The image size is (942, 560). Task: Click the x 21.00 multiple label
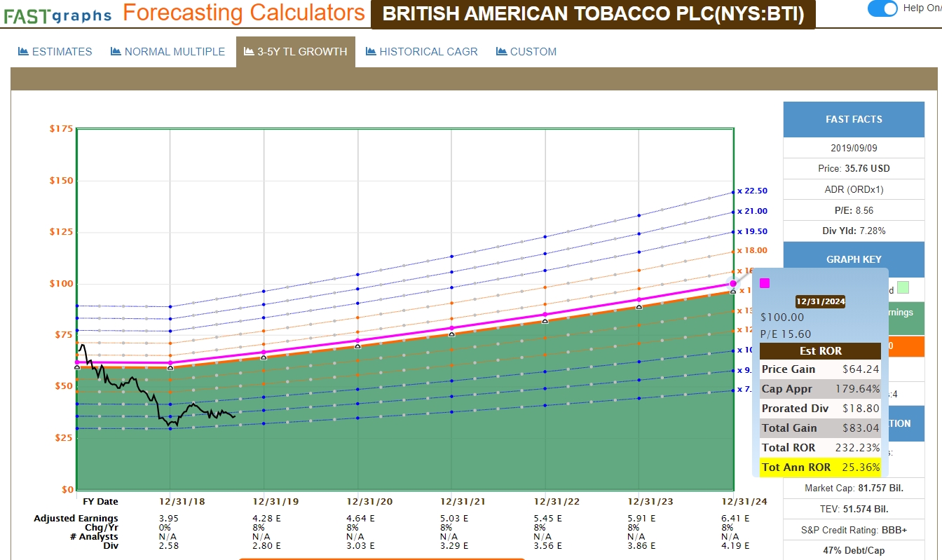pyautogui.click(x=752, y=211)
